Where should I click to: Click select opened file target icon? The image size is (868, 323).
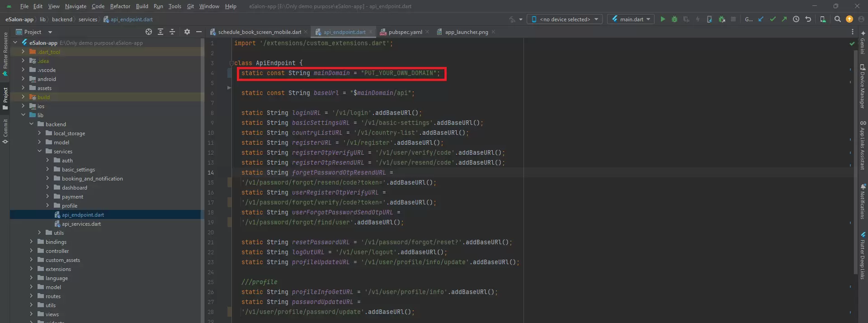(149, 32)
